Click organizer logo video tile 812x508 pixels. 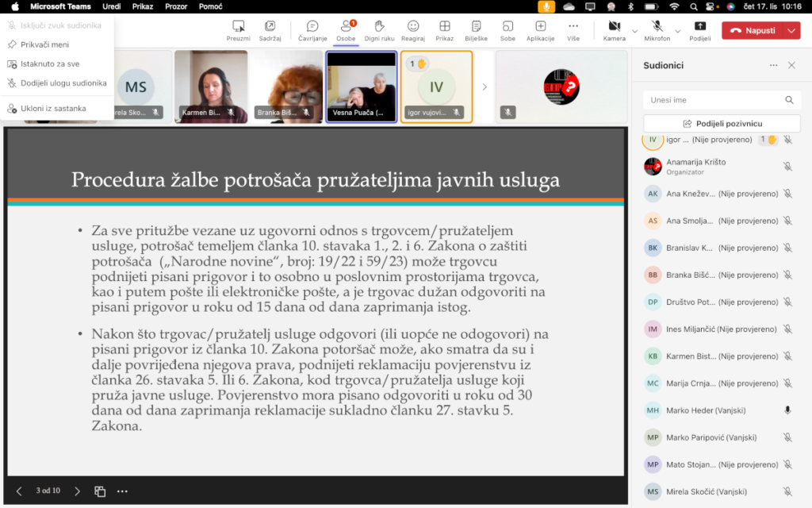561,87
